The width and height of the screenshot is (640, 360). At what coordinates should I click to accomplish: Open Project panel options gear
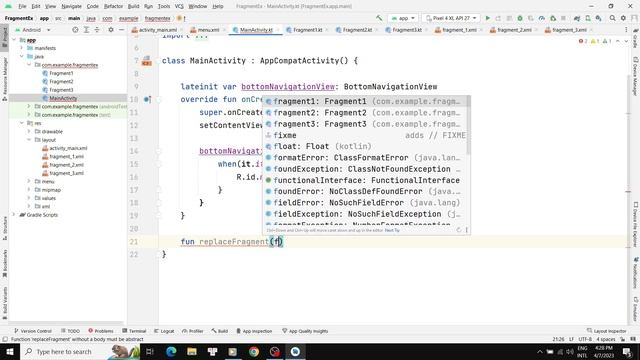pos(111,30)
